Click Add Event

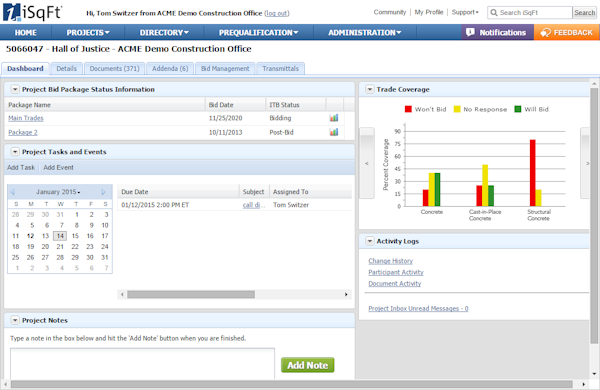tap(58, 167)
